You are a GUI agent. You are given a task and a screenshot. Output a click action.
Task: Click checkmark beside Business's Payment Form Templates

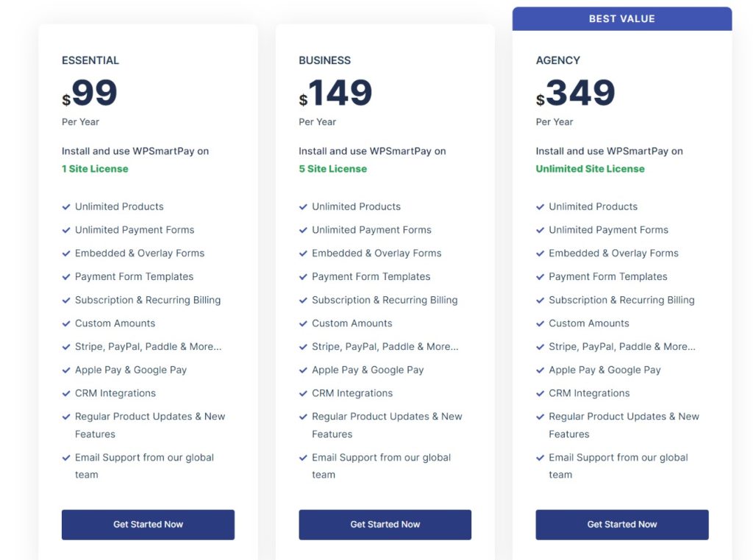(x=303, y=277)
